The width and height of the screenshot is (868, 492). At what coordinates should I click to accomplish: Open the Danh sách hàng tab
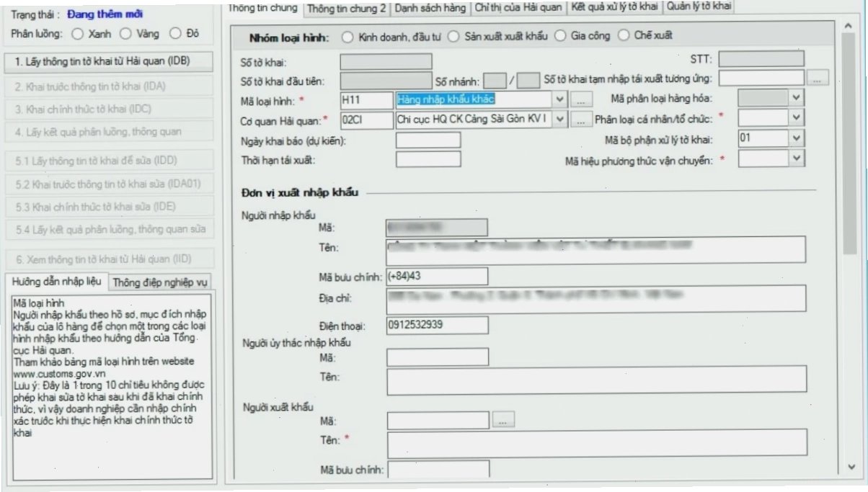pos(430,8)
